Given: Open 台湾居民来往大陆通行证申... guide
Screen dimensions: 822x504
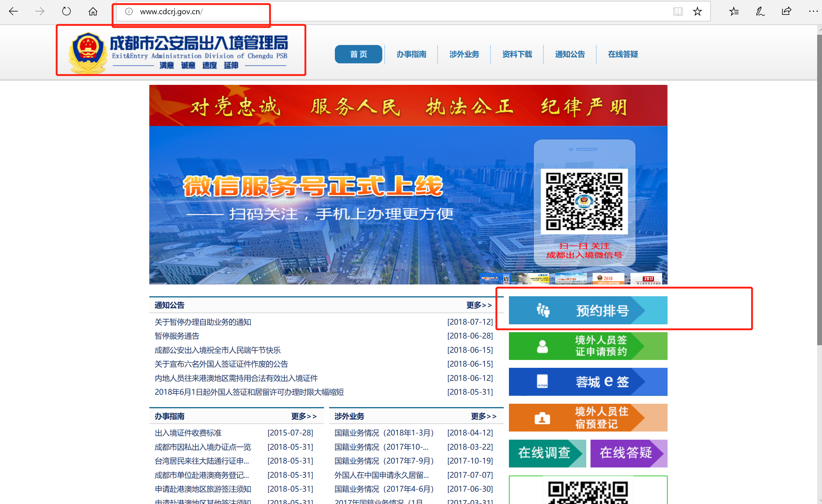Looking at the screenshot, I should tap(202, 461).
